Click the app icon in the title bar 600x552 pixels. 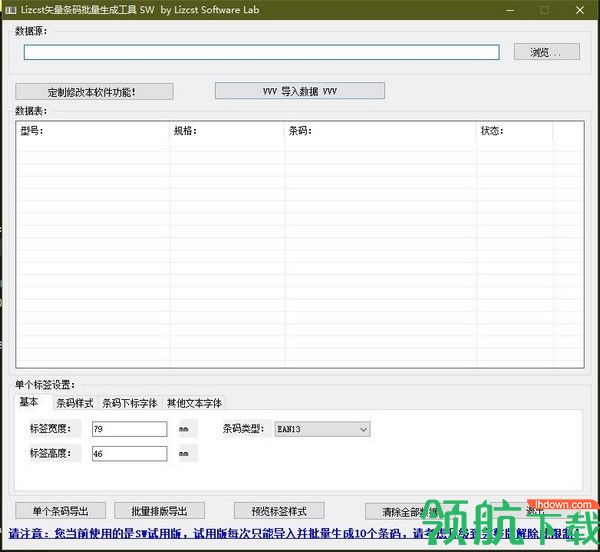(10, 10)
